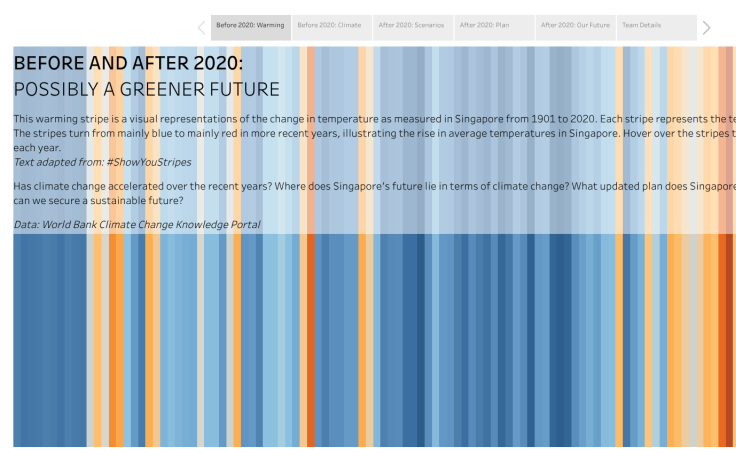Open the 'Before 2020: Warming' tab

pyautogui.click(x=250, y=25)
